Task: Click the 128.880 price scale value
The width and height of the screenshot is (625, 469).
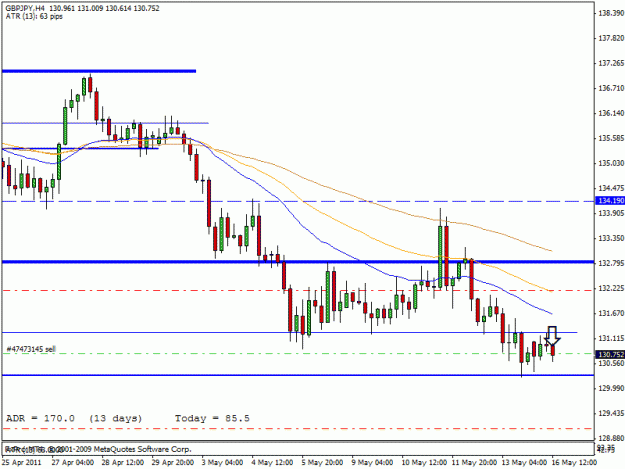Action: (611, 438)
